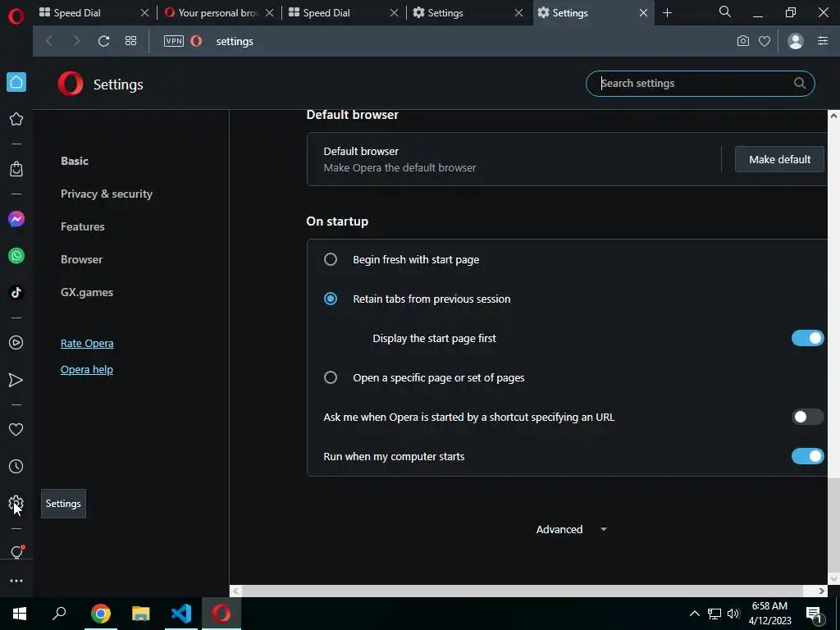The width and height of the screenshot is (840, 630).
Task: Click the Settings gear in sidebar
Action: pos(16,503)
